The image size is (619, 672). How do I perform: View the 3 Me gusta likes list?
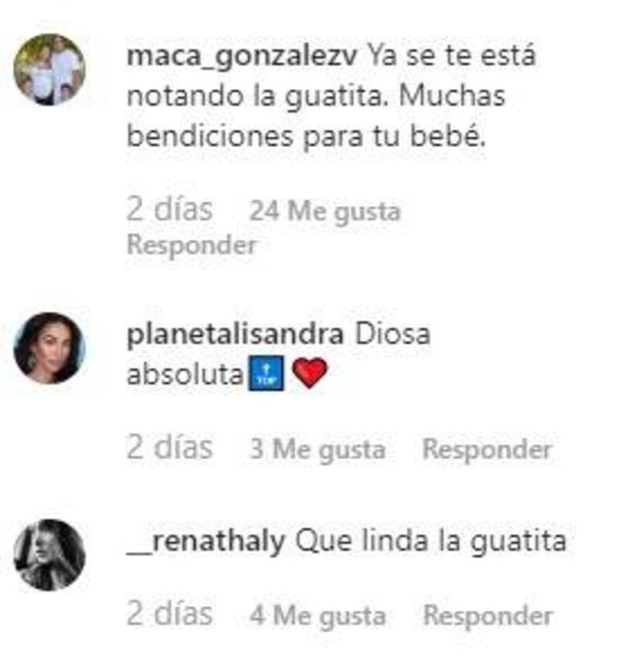click(317, 449)
